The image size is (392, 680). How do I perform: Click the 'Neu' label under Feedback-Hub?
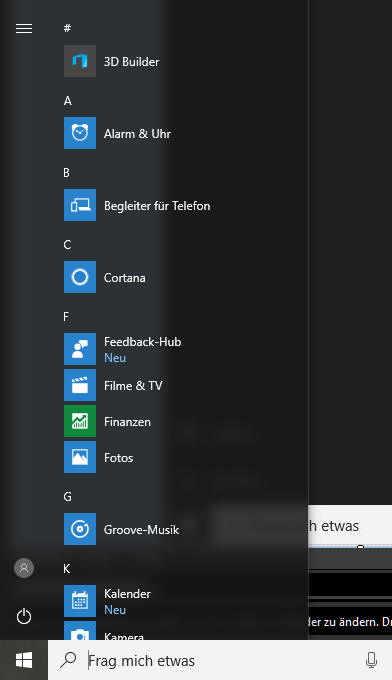(x=115, y=358)
